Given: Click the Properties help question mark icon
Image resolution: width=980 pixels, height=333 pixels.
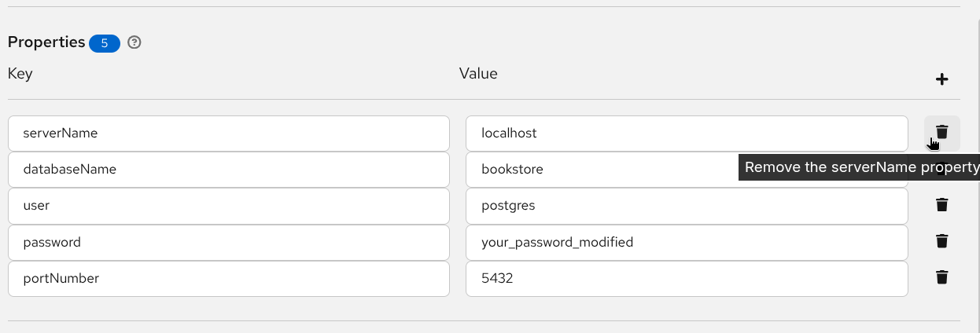Looking at the screenshot, I should pos(134,42).
